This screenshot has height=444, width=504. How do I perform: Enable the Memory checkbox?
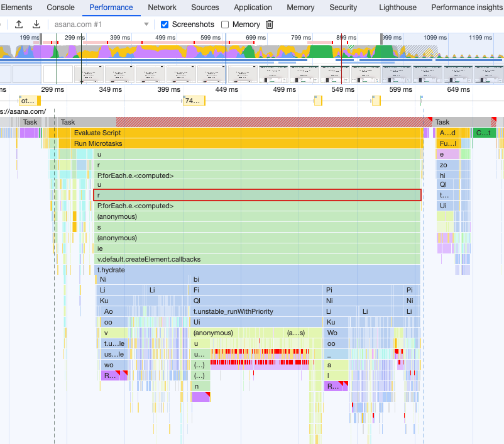tap(225, 25)
